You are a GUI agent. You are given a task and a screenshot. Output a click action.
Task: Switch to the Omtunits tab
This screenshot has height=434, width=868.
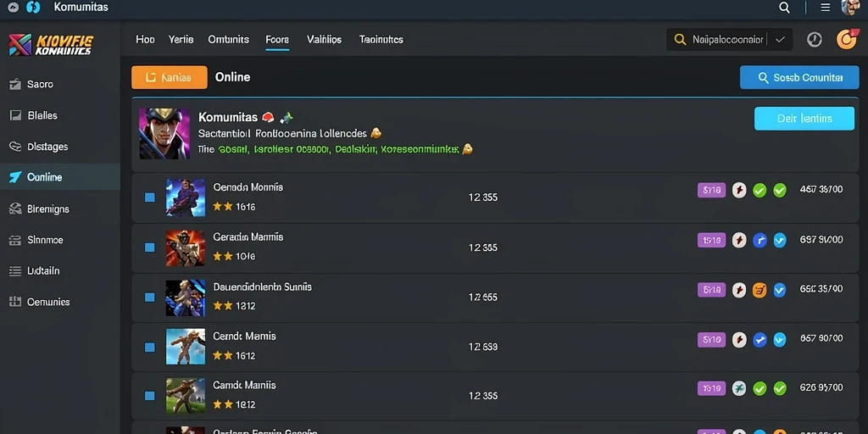(229, 39)
